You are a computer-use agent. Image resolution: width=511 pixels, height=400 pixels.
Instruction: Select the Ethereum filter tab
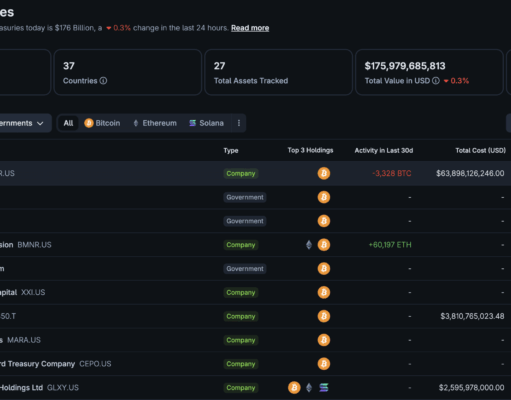pos(155,123)
